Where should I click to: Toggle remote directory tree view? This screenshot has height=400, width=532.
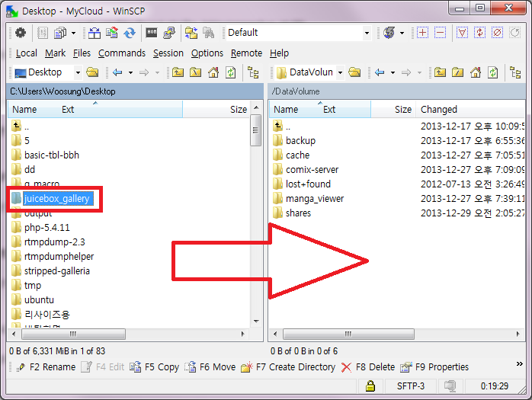(x=515, y=72)
